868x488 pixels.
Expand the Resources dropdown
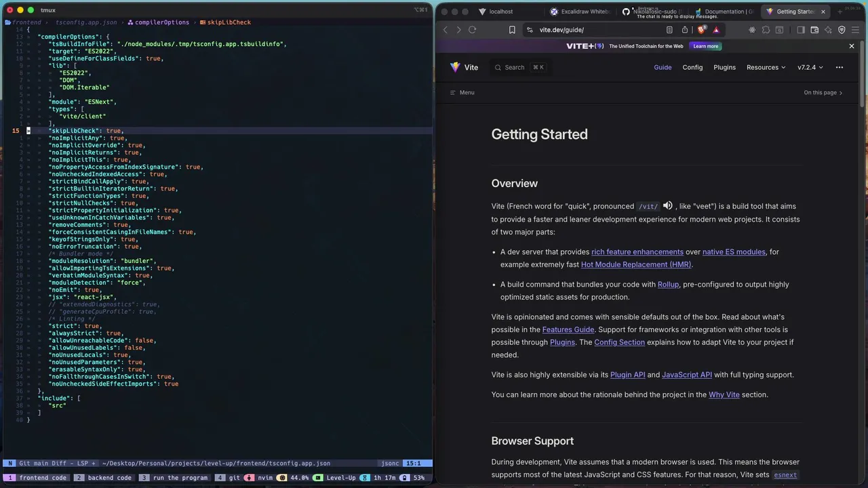coord(766,67)
